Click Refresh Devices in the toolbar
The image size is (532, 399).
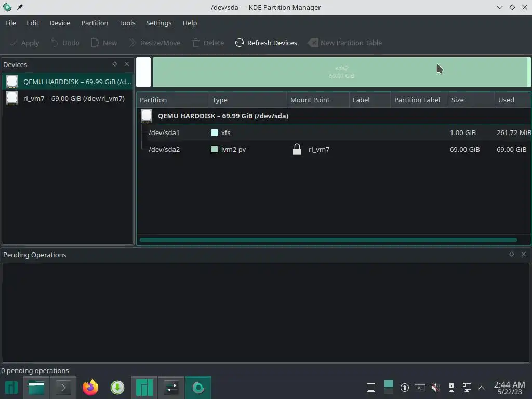pos(266,43)
